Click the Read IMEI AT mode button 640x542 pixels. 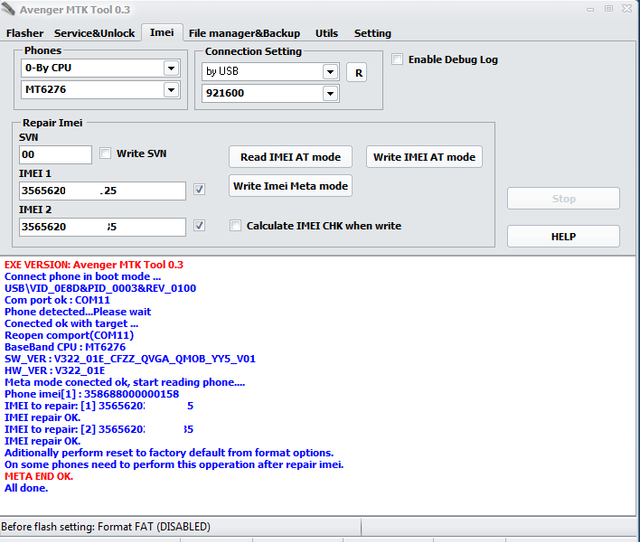[x=290, y=157]
